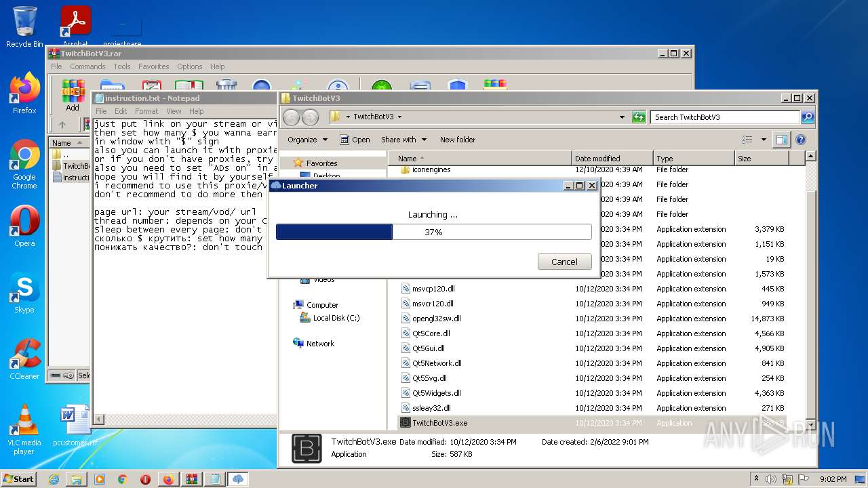Click WinRAR up one level arrow
Viewport: 868px width, 488px height.
62,125
